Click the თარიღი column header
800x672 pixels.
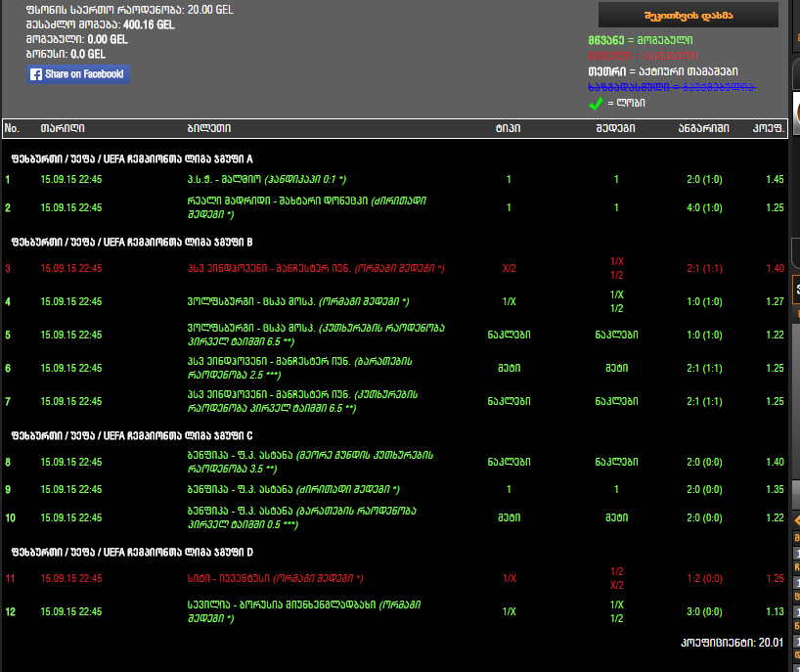[x=62, y=128]
